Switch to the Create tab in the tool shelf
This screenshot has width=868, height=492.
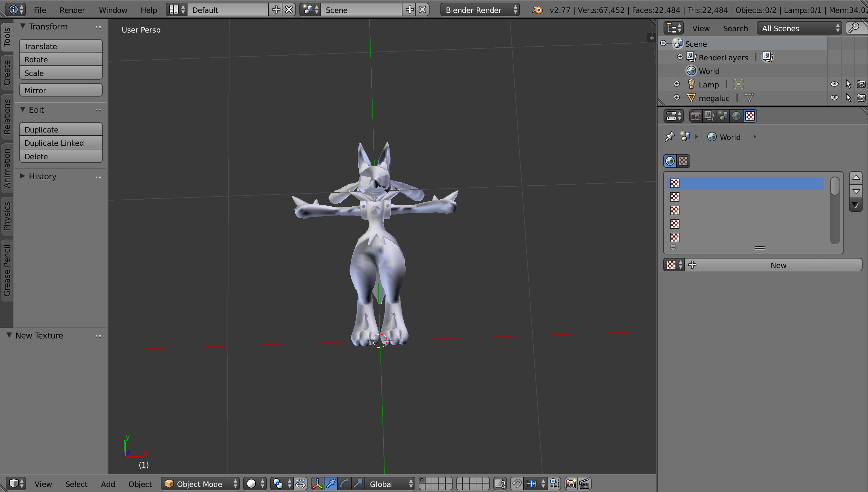[7, 73]
